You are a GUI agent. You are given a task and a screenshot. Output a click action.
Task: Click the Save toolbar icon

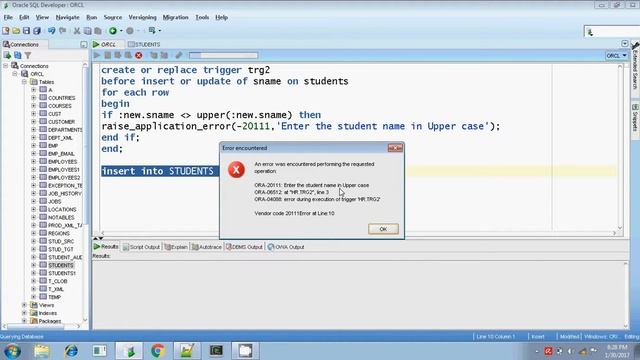click(x=26, y=31)
